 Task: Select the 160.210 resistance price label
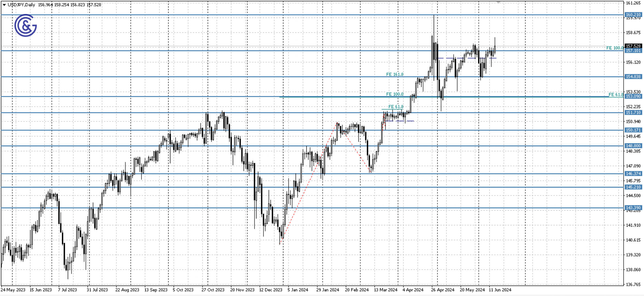click(634, 14)
